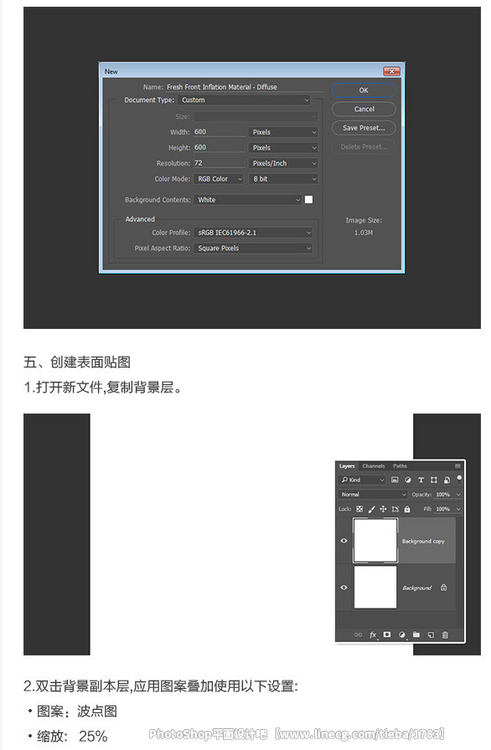Viewport: 491px width, 750px height.
Task: Click the delete layer trash icon
Action: (x=445, y=635)
